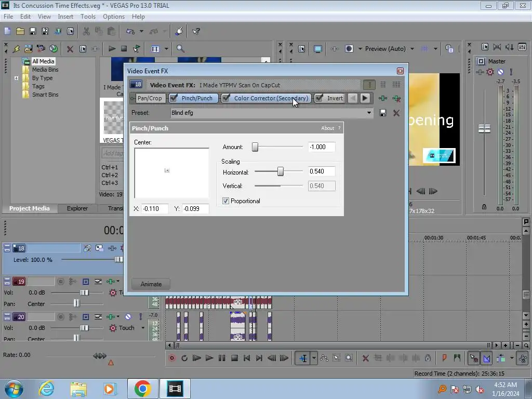Click the New project icon

pyautogui.click(x=7, y=31)
